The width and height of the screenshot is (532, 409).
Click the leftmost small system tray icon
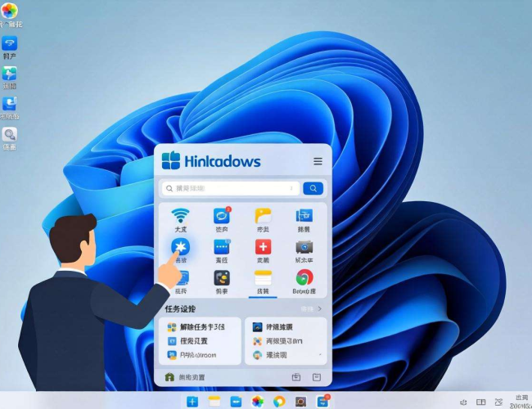pyautogui.click(x=463, y=402)
